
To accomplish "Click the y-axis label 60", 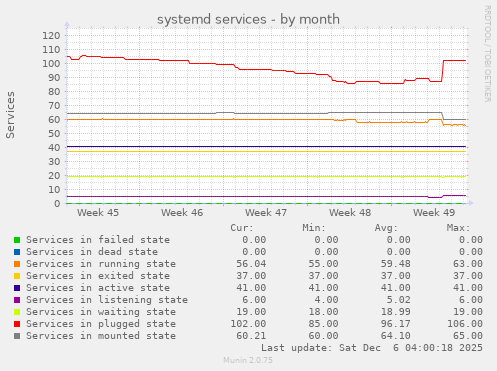I will [54, 120].
